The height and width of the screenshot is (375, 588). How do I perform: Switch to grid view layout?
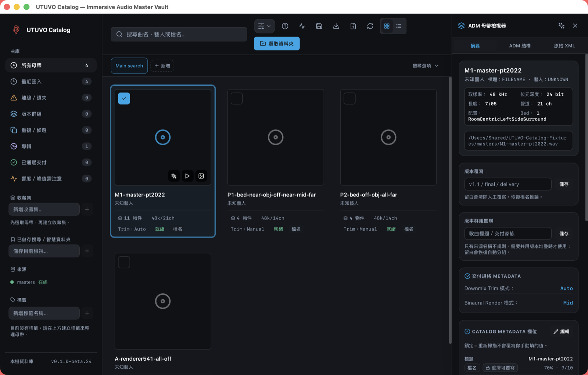click(x=387, y=26)
